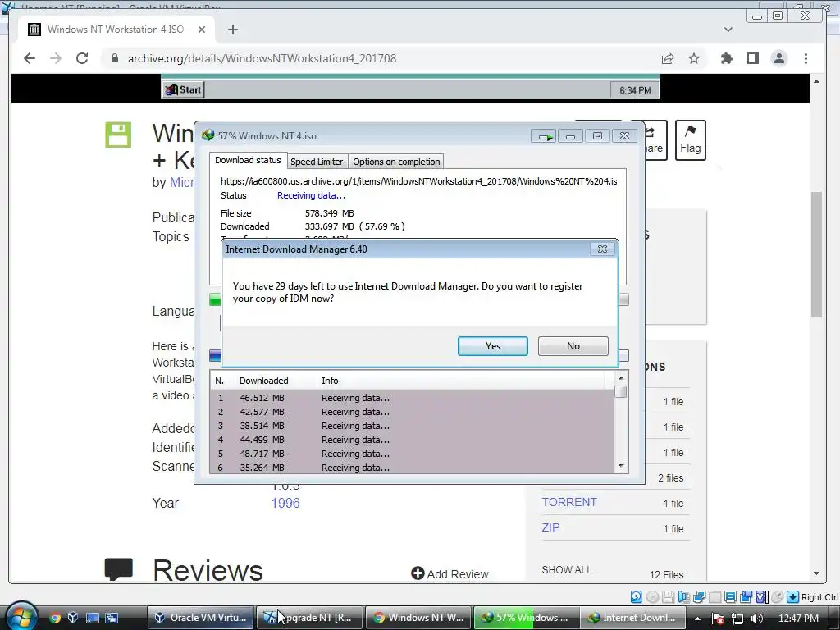Click the webpage vertical scrollbar thumb
Image resolution: width=840 pixels, height=630 pixels.
[x=816, y=254]
